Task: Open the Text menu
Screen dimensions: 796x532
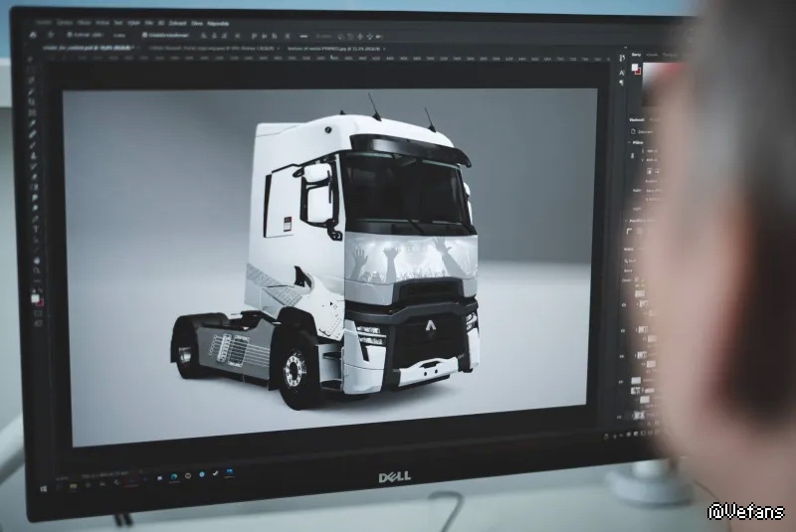Action: click(x=118, y=23)
